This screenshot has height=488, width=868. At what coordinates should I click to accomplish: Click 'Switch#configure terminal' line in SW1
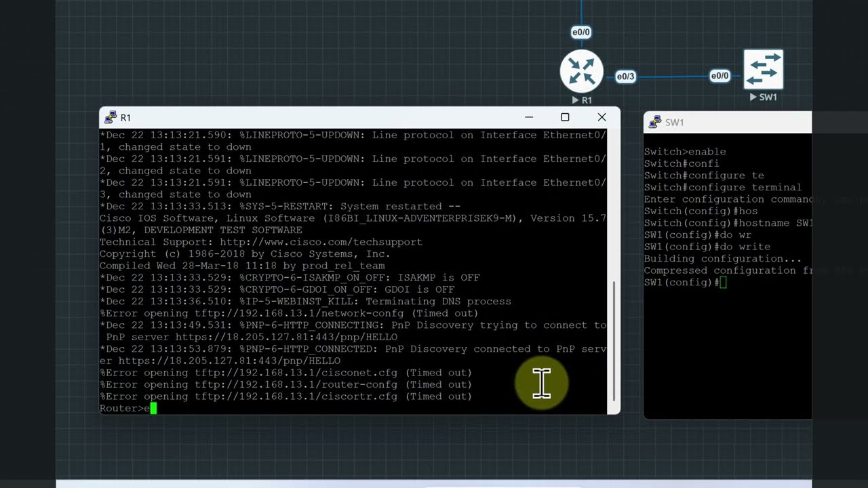[723, 187]
